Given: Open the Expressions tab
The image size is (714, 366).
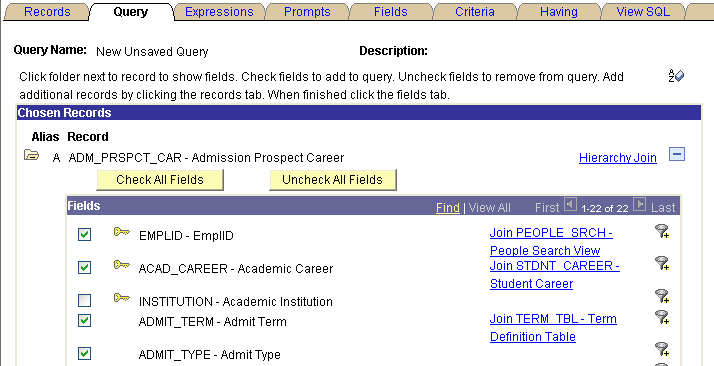Looking at the screenshot, I should pyautogui.click(x=219, y=11).
